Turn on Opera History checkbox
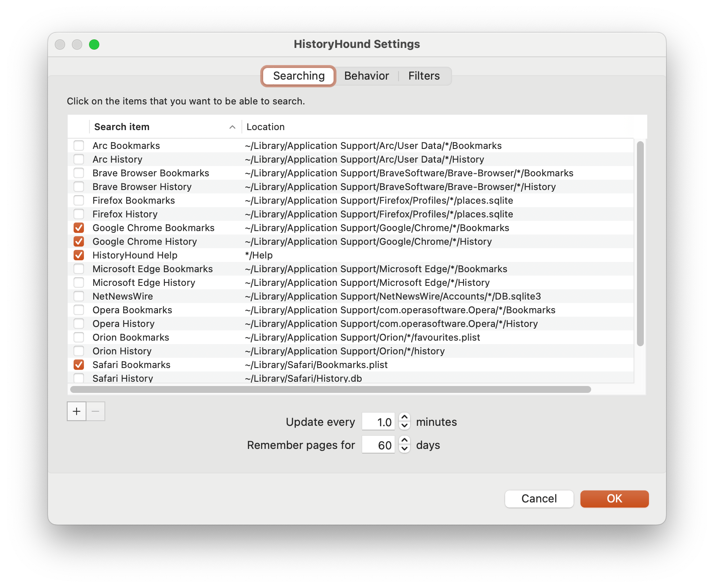The width and height of the screenshot is (714, 588). point(79,324)
